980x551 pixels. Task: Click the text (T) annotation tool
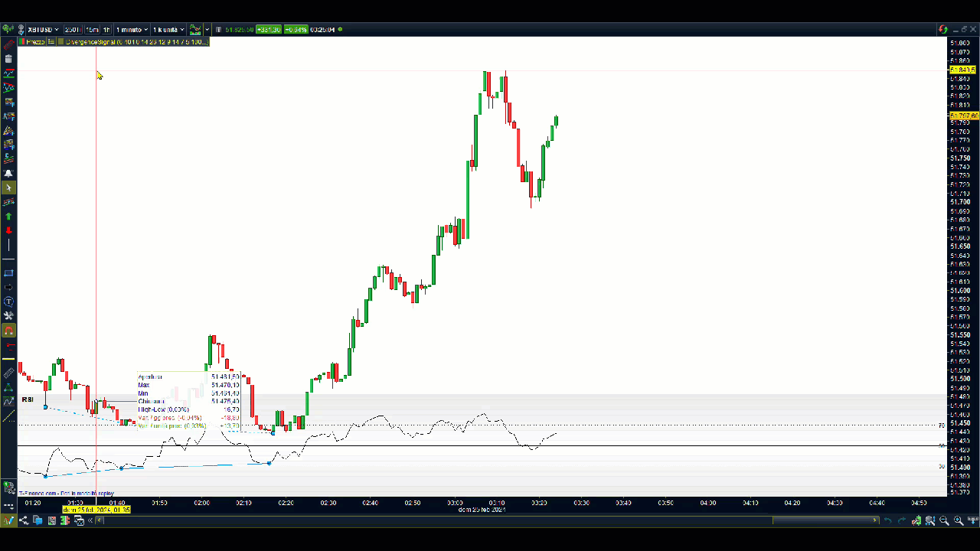(x=8, y=302)
